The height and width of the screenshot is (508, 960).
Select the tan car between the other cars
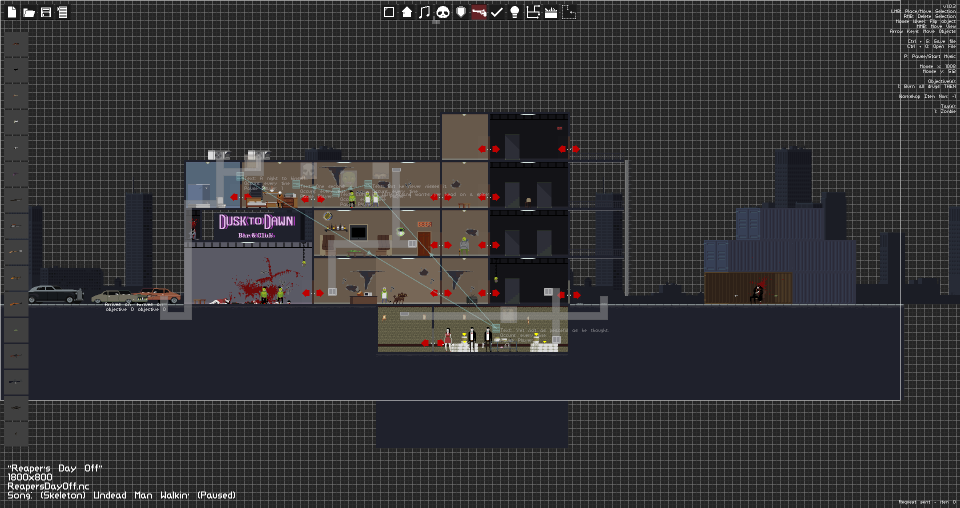pyautogui.click(x=118, y=297)
